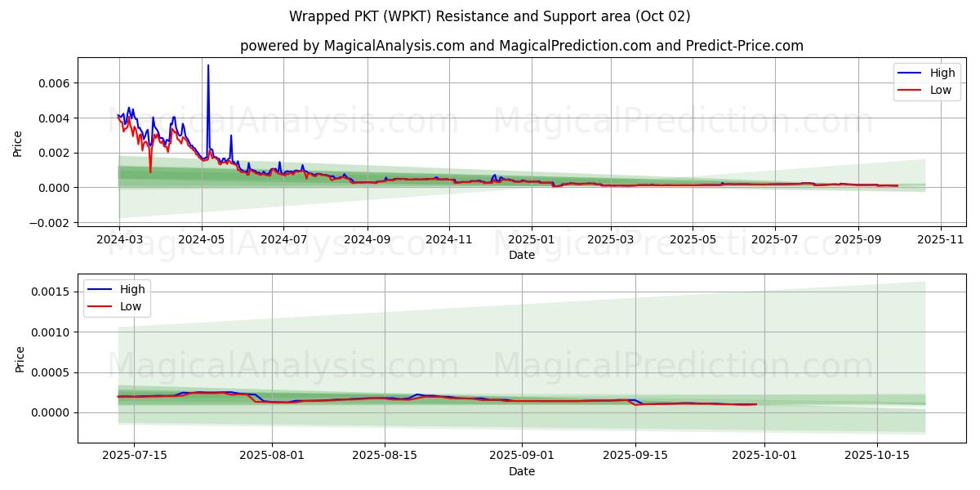
Task: Click the red Low line swatch in the top chart legend
Action: (909, 90)
